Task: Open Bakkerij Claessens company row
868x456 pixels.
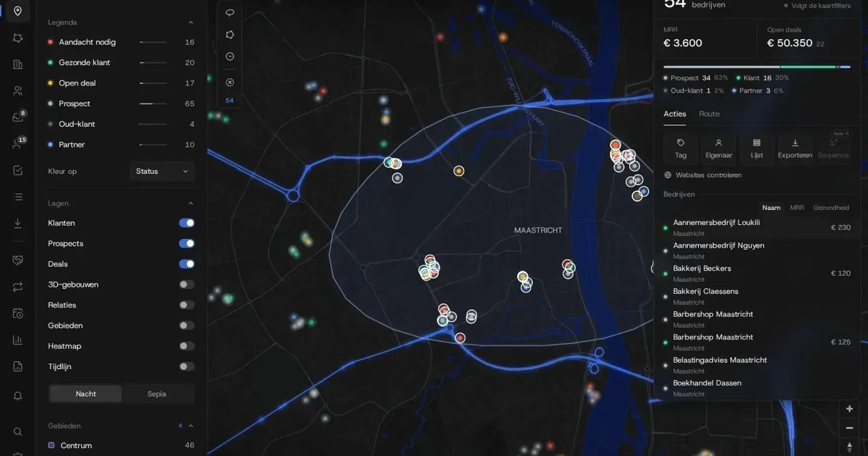Action: coord(757,297)
